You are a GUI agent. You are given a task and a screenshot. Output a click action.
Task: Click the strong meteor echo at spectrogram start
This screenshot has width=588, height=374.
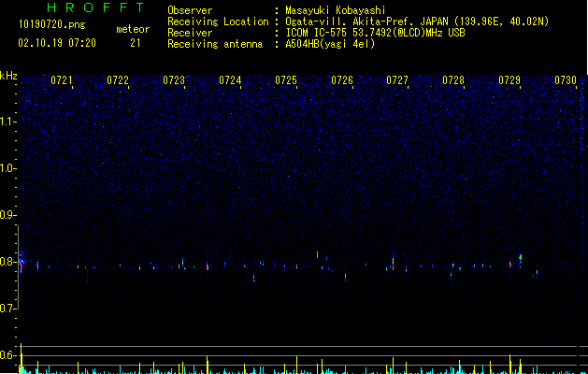click(x=22, y=262)
